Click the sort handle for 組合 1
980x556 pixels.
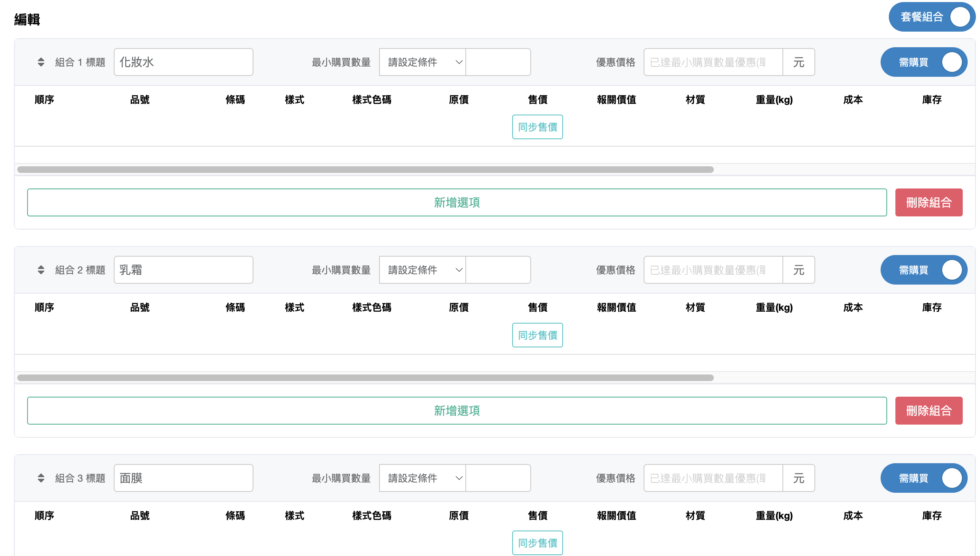pos(41,62)
